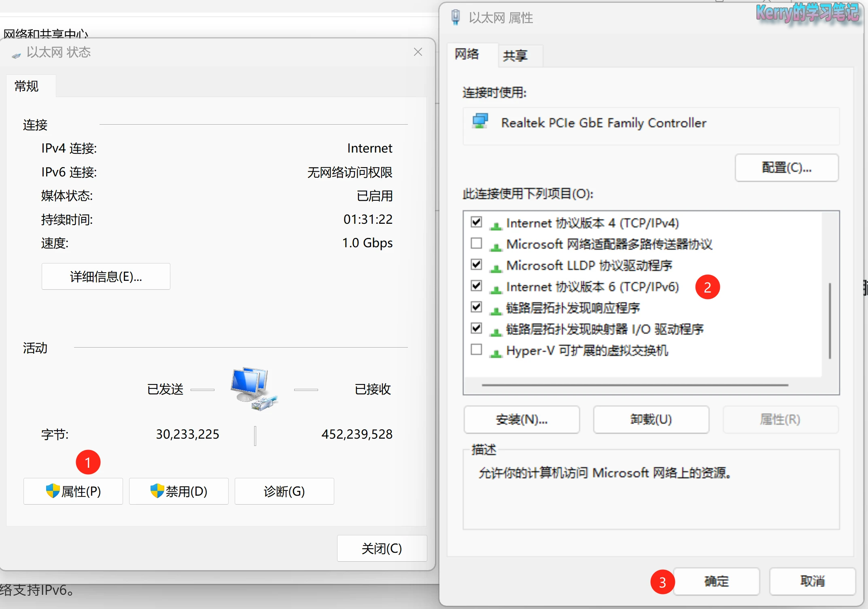Click the vertical scrollbar in items list

click(830, 320)
